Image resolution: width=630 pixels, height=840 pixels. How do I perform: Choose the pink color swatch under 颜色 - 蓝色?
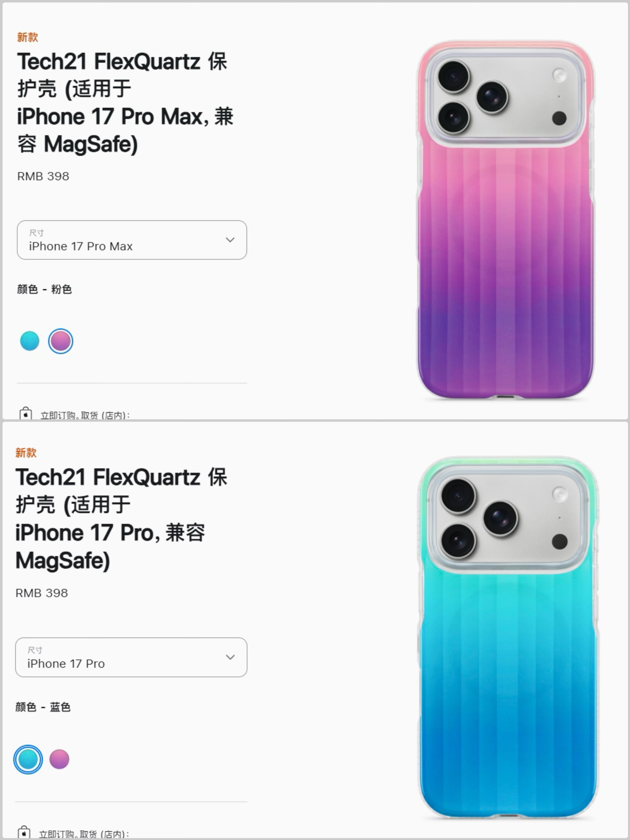pyautogui.click(x=59, y=760)
